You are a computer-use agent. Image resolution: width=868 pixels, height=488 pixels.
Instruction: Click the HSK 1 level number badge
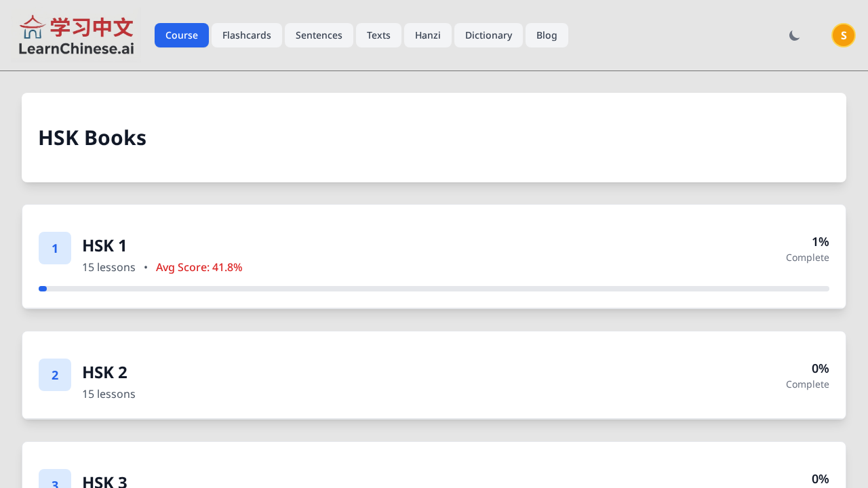(55, 248)
